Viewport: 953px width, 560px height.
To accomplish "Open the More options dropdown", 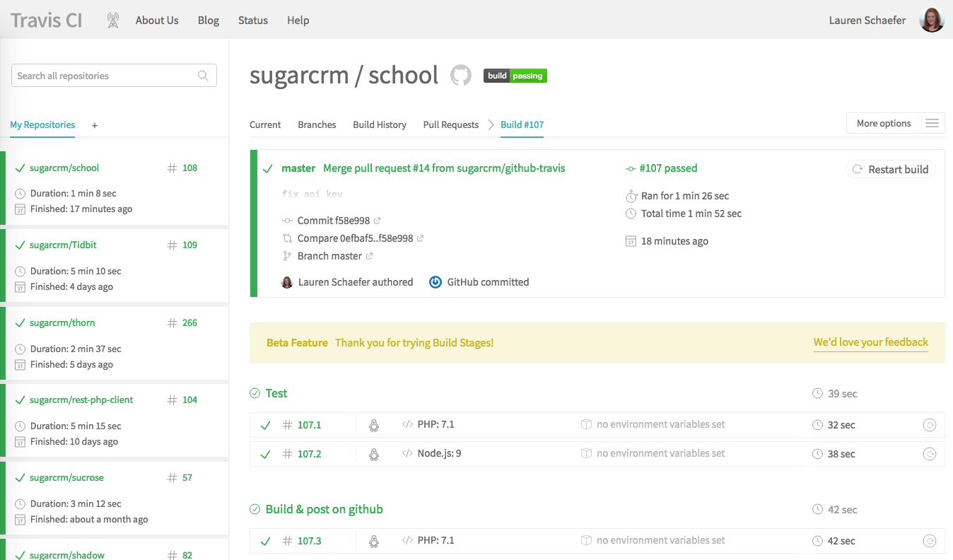I will (883, 122).
